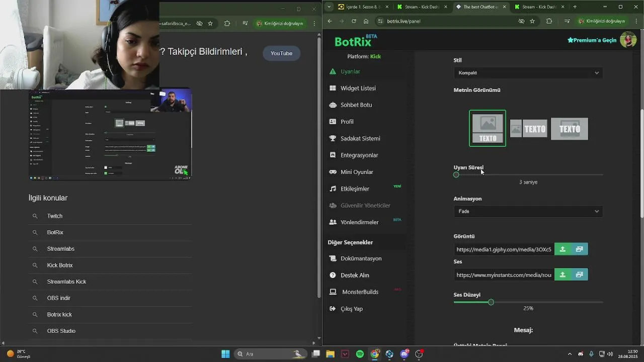The height and width of the screenshot is (362, 644).
Task: Open Profil section in sidebar
Action: tap(347, 122)
